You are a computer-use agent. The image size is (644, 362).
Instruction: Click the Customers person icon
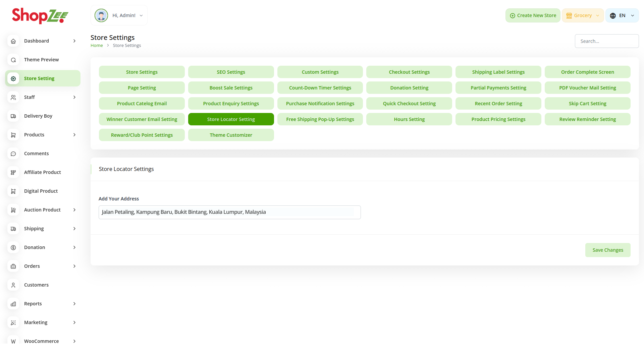13,285
